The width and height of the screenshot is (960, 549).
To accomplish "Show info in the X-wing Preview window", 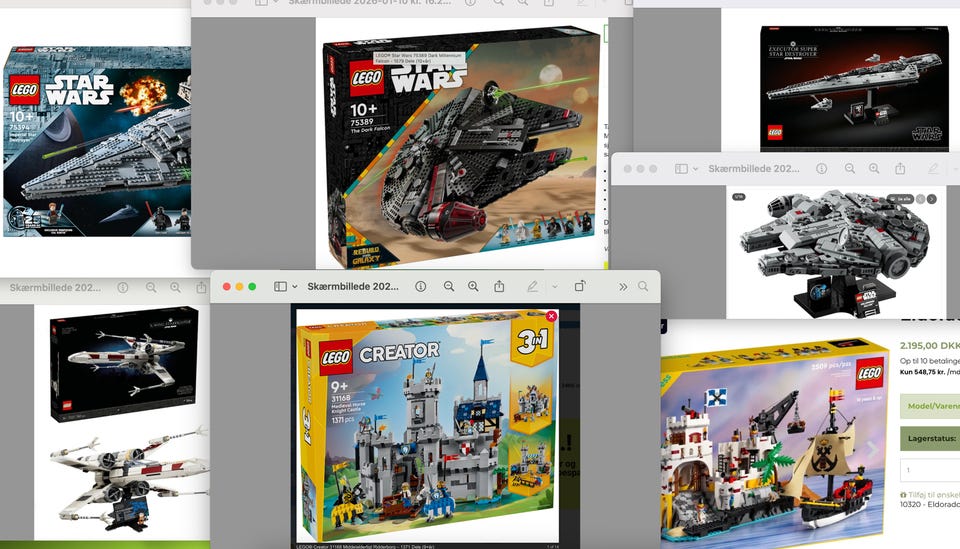I will 122,287.
